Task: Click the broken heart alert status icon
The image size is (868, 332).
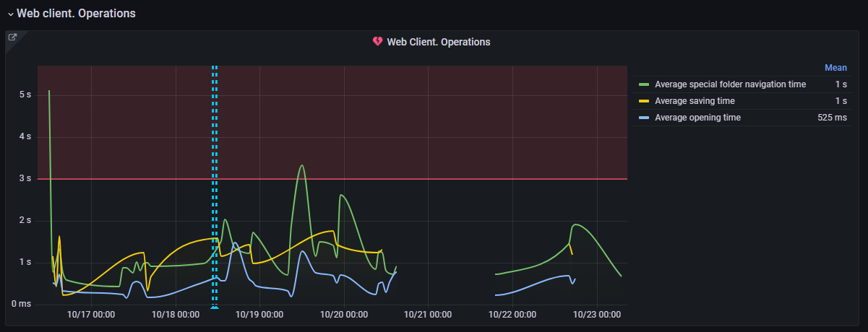Action: point(377,42)
